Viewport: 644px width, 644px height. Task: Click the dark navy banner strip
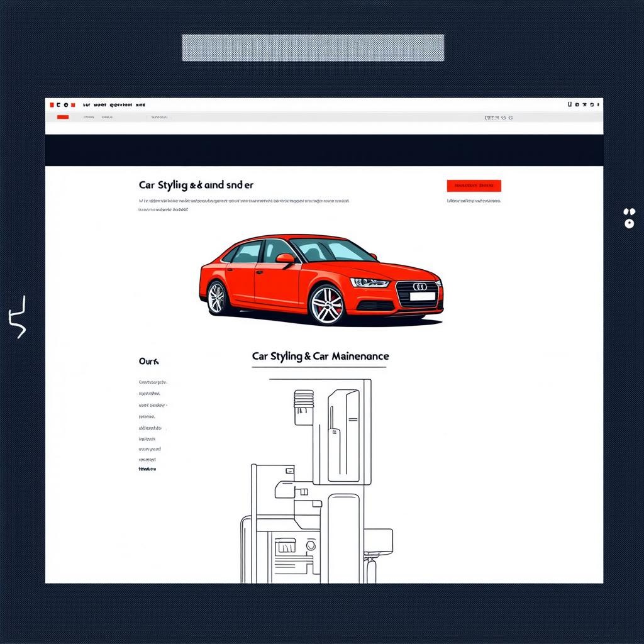324,150
